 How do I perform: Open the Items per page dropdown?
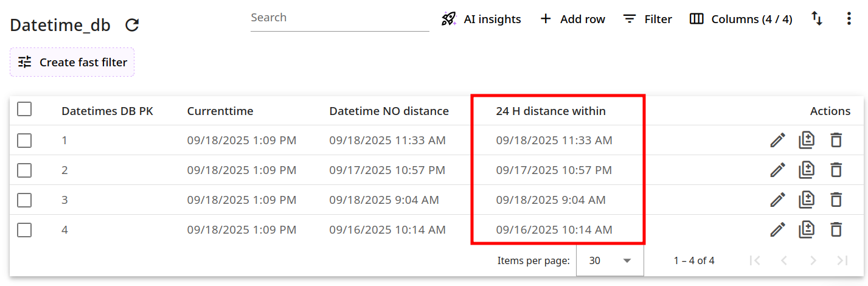coord(610,260)
